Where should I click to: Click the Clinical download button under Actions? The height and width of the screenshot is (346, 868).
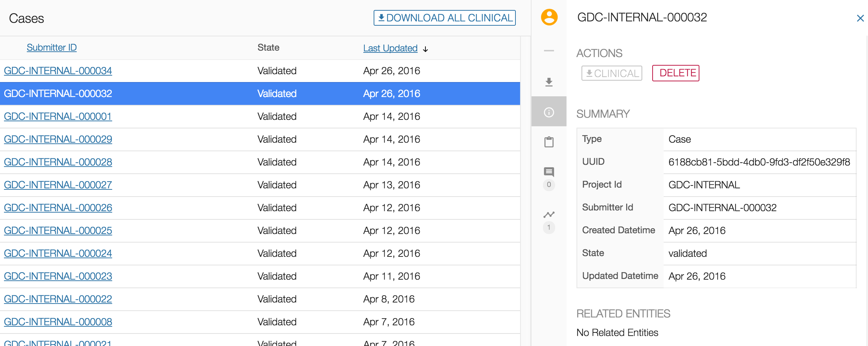612,73
